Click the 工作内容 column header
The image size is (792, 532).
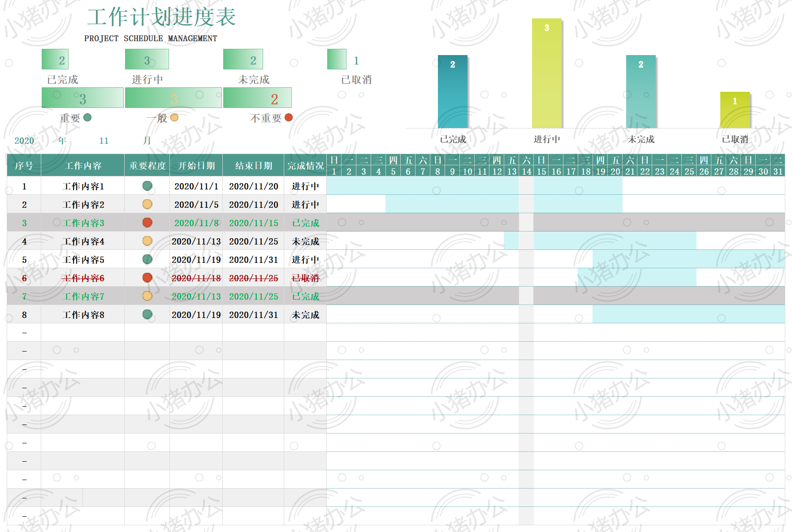pyautogui.click(x=82, y=165)
